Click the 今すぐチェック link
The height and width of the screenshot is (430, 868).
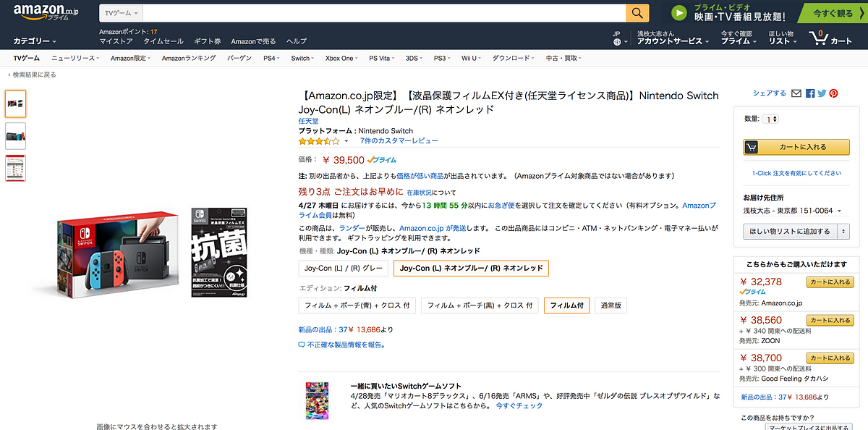tap(519, 406)
